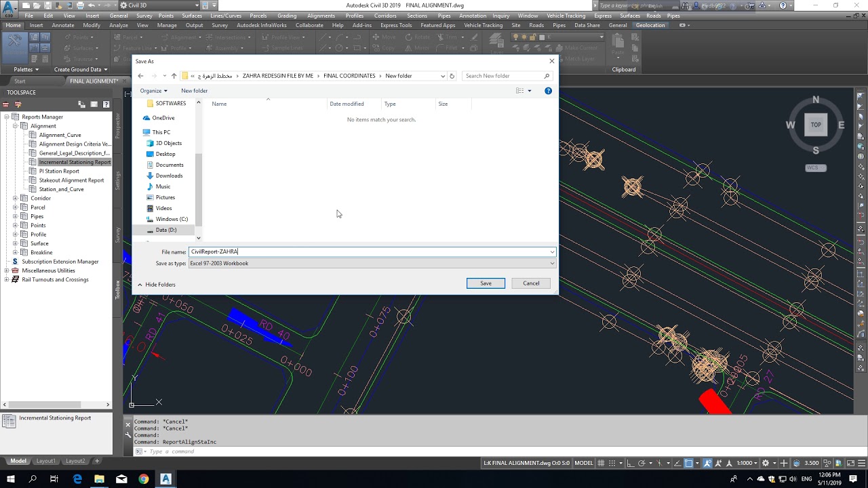
Task: Click the File name input field
Action: 369,251
